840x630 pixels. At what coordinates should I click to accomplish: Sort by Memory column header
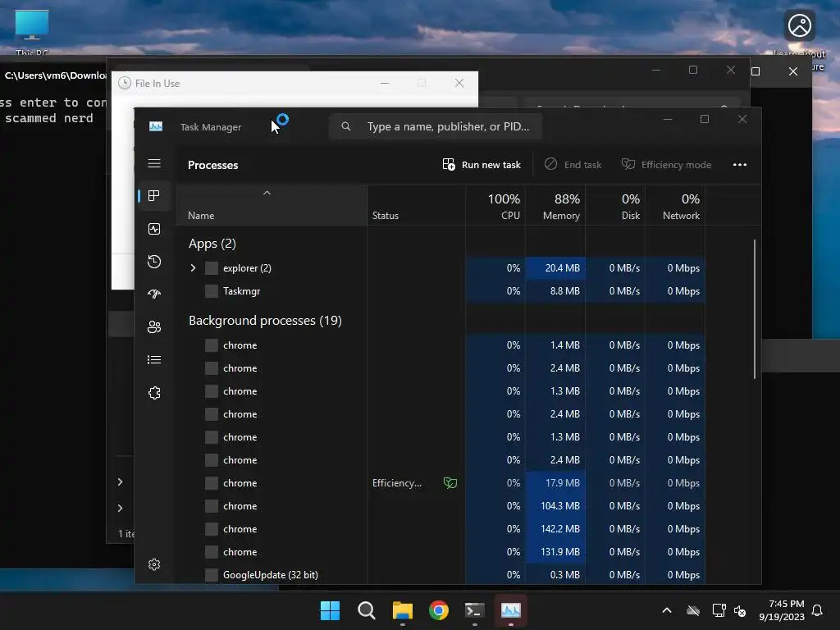[555, 206]
